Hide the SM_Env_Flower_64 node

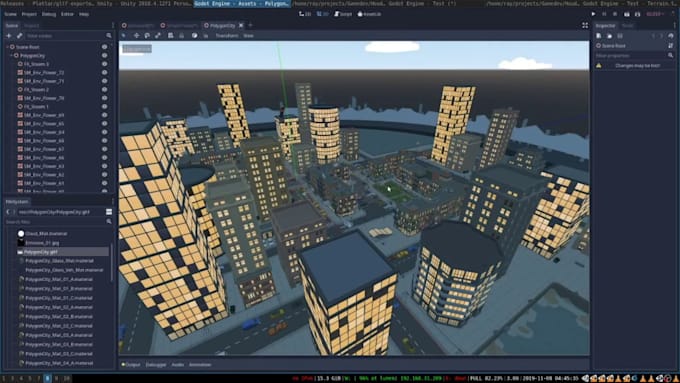click(104, 132)
